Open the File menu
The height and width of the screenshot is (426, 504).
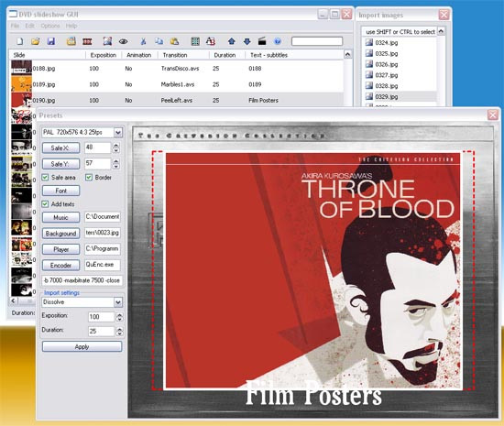[15, 26]
